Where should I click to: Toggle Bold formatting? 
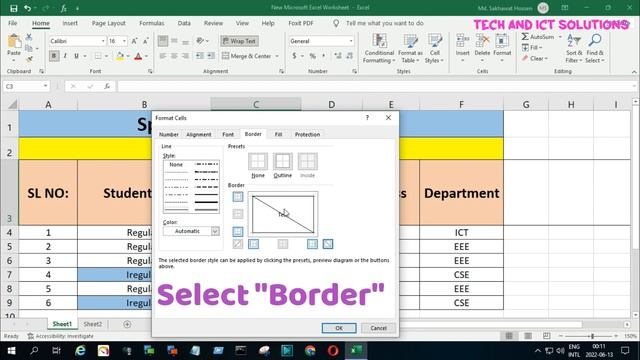point(54,56)
